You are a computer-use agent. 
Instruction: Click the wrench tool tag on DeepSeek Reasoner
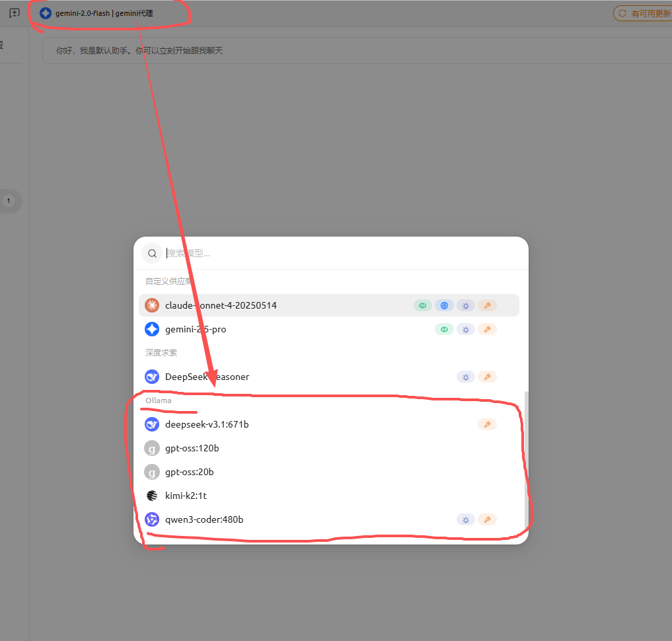[487, 377]
